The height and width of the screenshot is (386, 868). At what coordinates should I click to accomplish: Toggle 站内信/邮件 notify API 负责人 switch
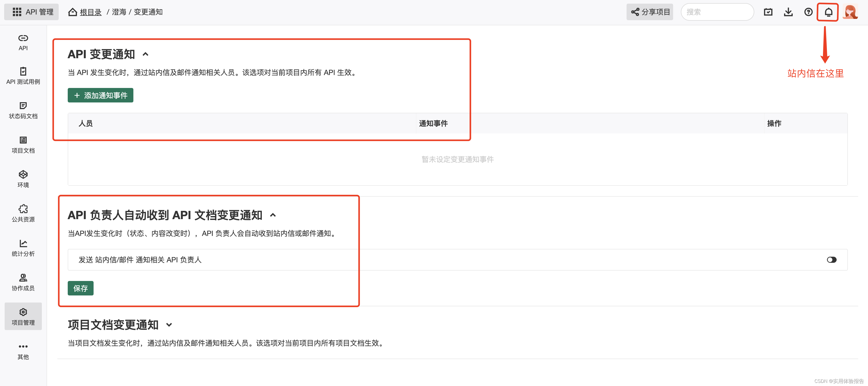click(831, 259)
